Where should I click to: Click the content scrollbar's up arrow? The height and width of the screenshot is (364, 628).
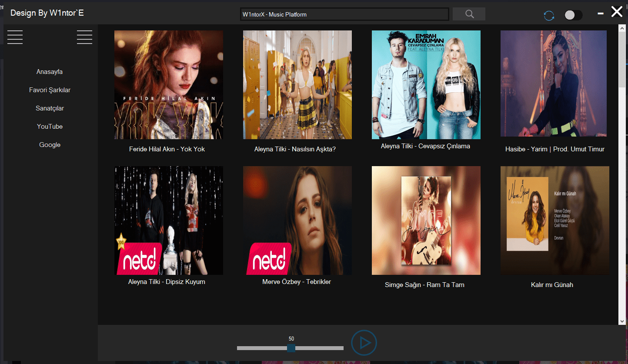[622, 28]
